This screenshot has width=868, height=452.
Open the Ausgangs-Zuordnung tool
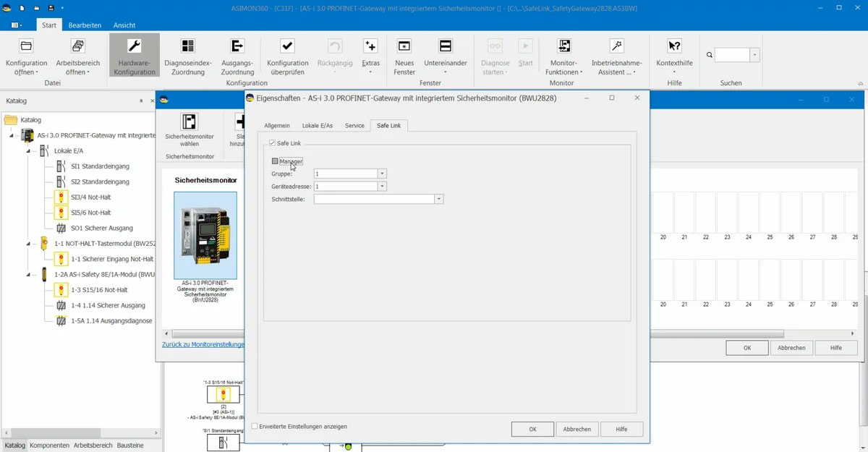(237, 47)
